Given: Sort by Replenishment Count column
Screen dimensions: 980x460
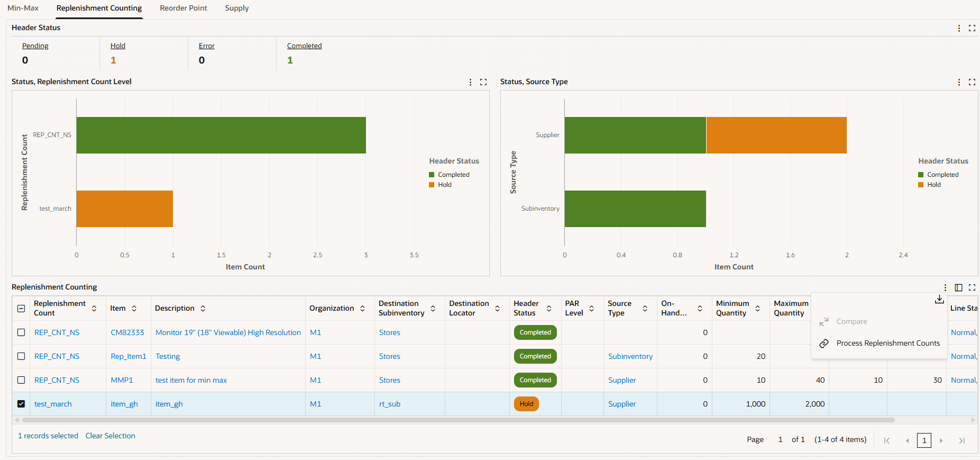Looking at the screenshot, I should [x=94, y=308].
